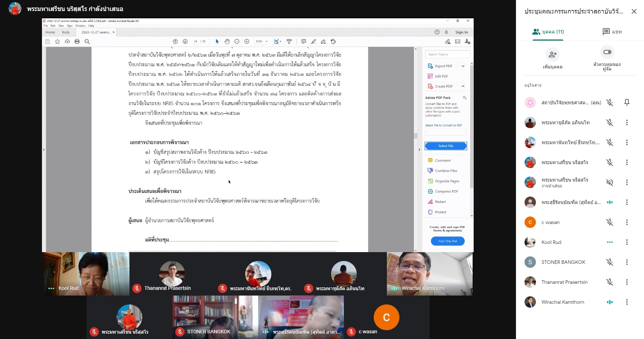Screen dimensions: 644x339
Task: Mute c wasan's microphone in people list
Action: point(610,222)
